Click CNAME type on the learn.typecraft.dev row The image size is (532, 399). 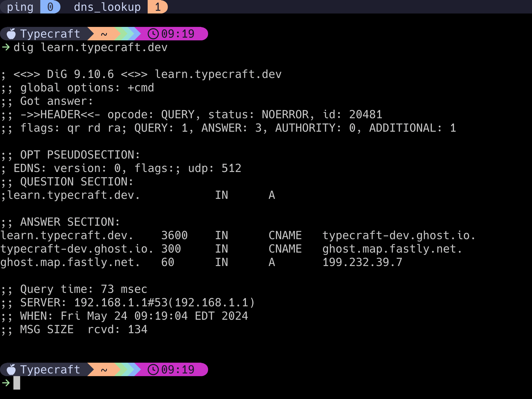point(285,235)
